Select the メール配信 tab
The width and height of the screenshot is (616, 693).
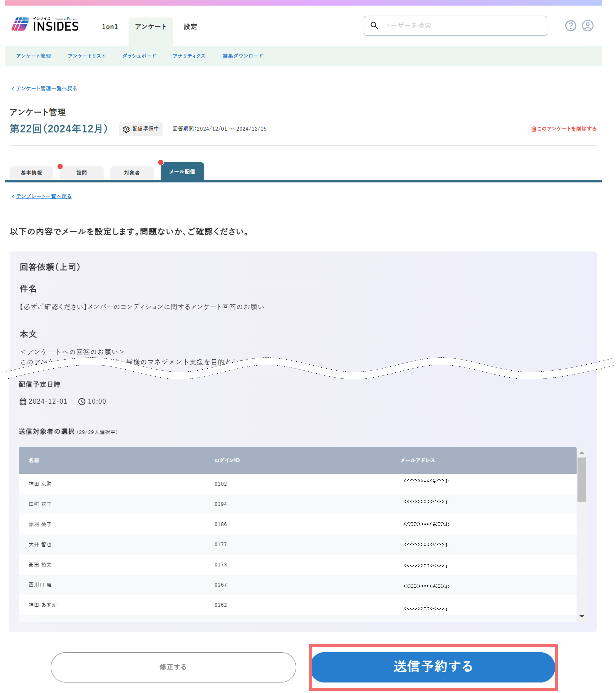click(182, 172)
